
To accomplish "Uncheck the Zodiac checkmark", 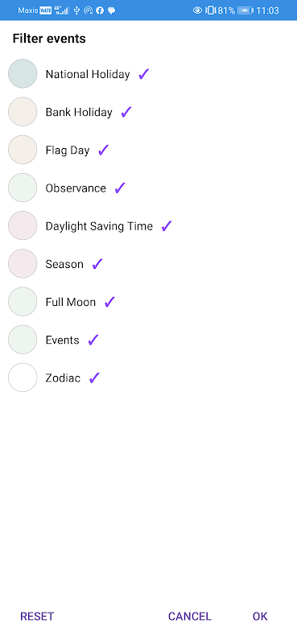I will pyautogui.click(x=94, y=378).
